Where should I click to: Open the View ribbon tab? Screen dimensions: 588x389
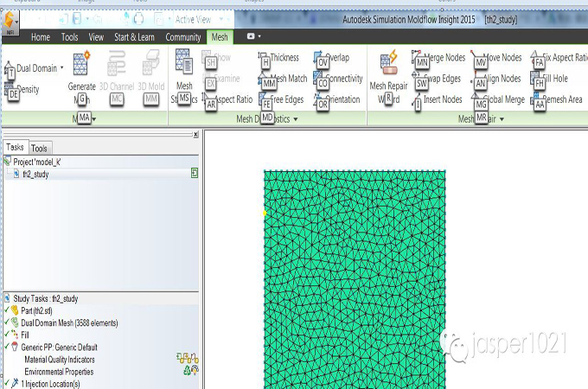click(x=96, y=37)
